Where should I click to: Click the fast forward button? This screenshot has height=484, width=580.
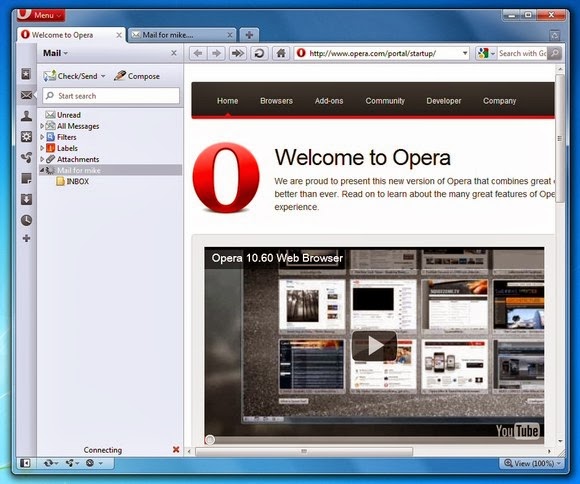click(x=237, y=53)
